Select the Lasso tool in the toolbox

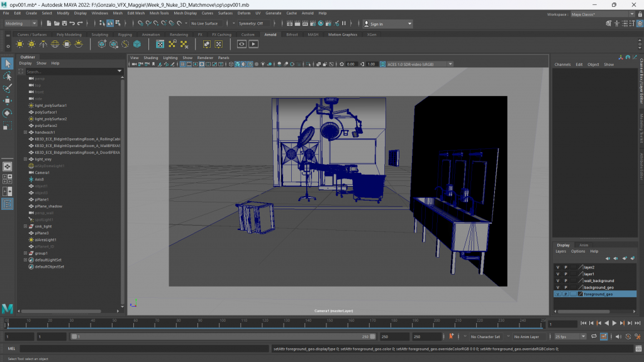(7, 76)
